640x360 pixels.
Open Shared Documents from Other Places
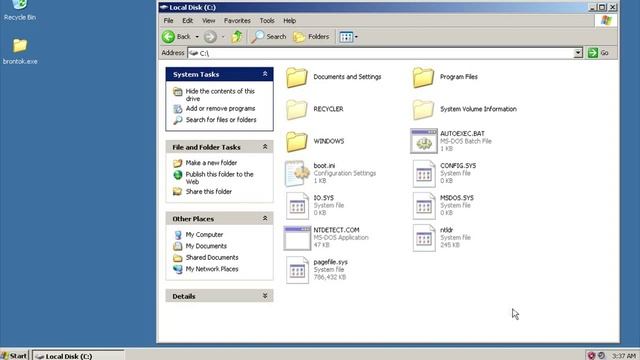click(x=212, y=258)
